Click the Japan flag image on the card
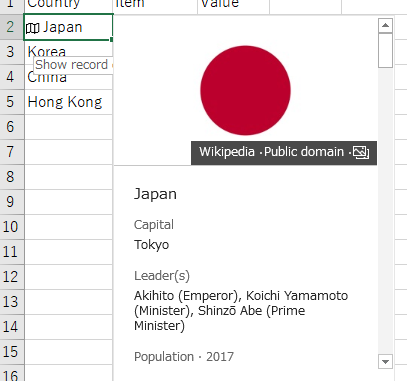The width and height of the screenshot is (407, 381). pos(245,90)
